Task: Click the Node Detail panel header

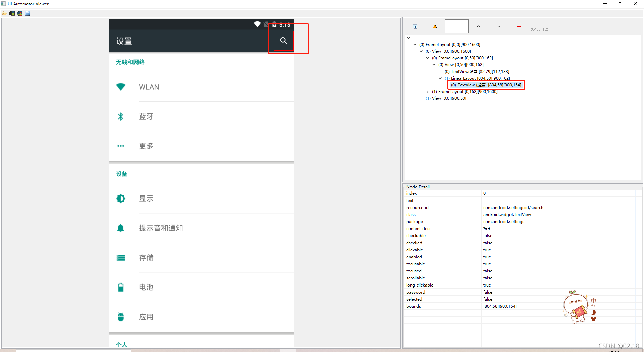Action: tap(418, 187)
